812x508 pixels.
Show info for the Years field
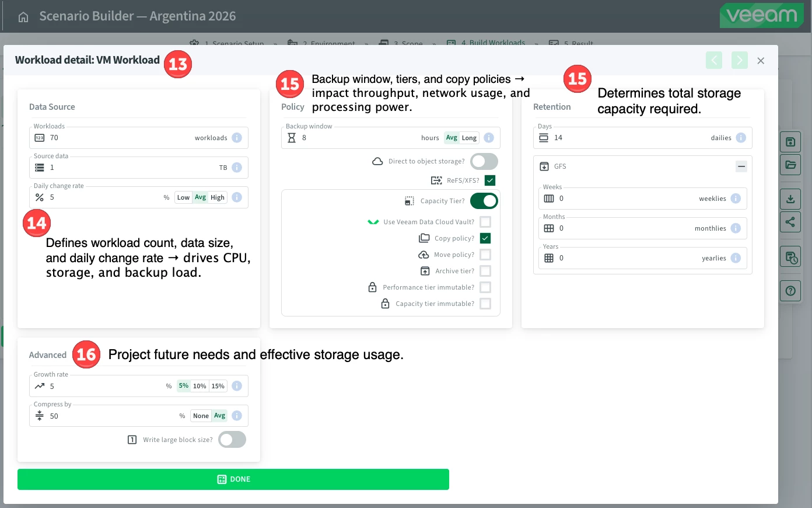pos(736,258)
